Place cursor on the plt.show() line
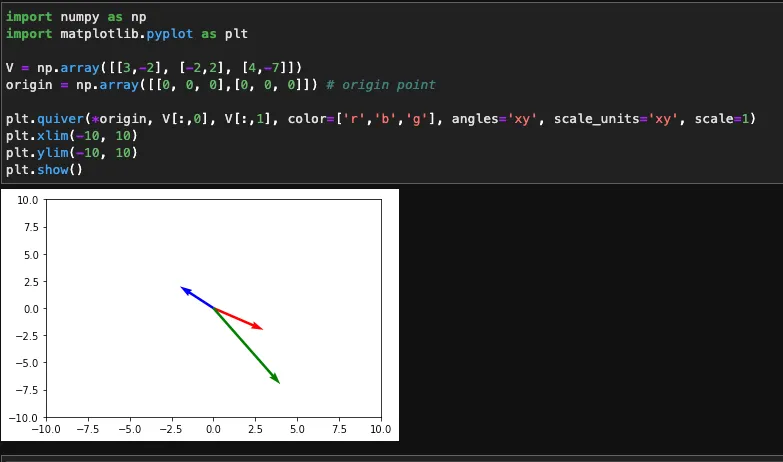This screenshot has height=462, width=783. click(44, 170)
